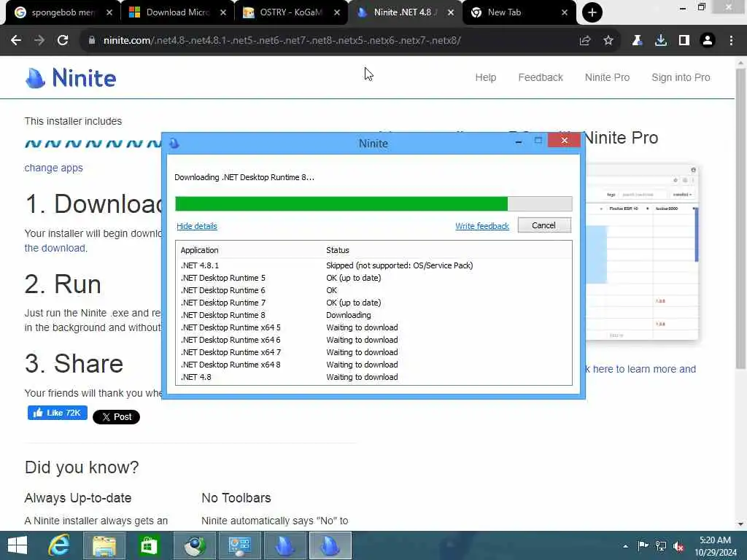Open the Windows Store taskbar icon

pyautogui.click(x=149, y=545)
